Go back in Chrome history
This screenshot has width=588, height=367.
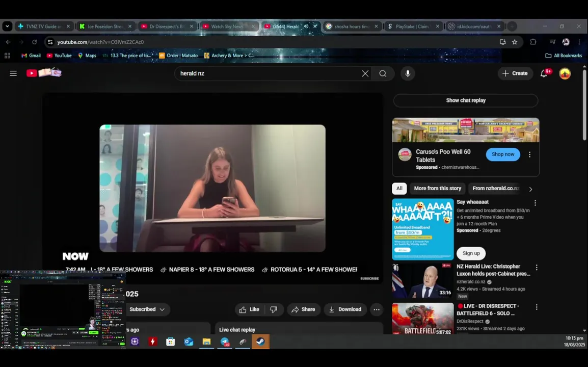click(x=8, y=42)
